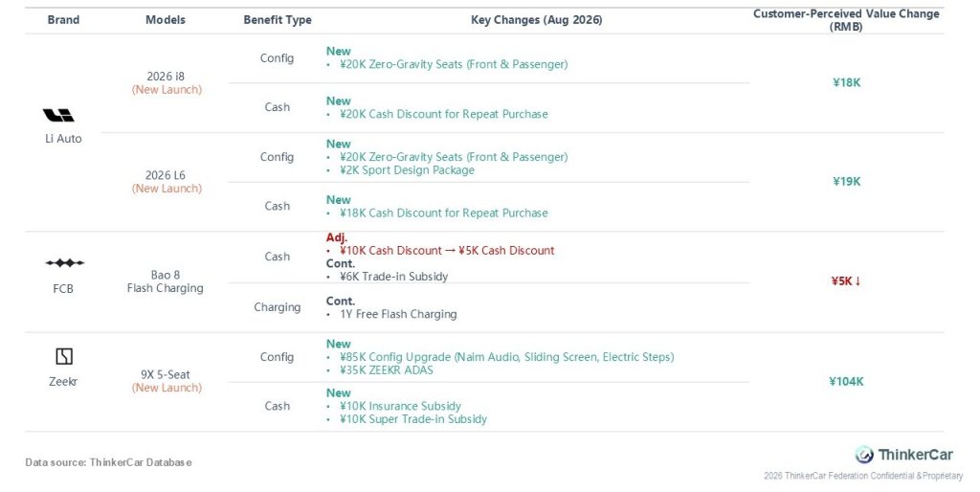
Task: Click the ¥104K value for Zeekr
Action: tap(846, 381)
